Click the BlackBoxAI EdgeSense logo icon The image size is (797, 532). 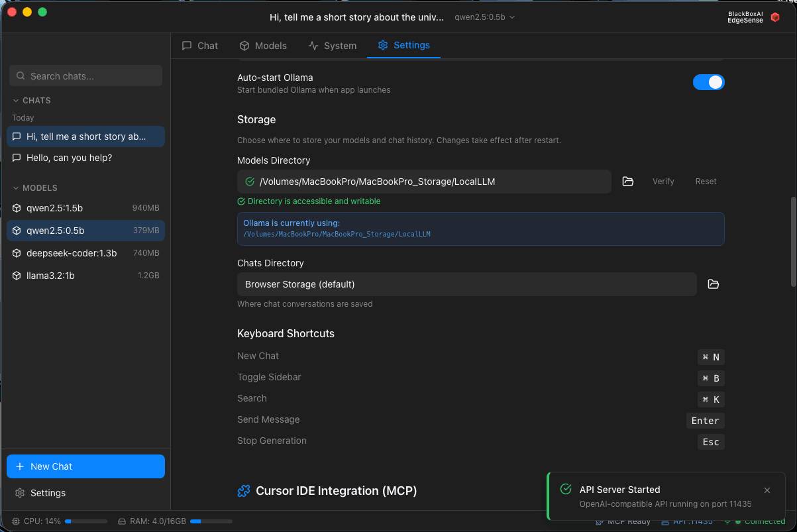click(775, 17)
